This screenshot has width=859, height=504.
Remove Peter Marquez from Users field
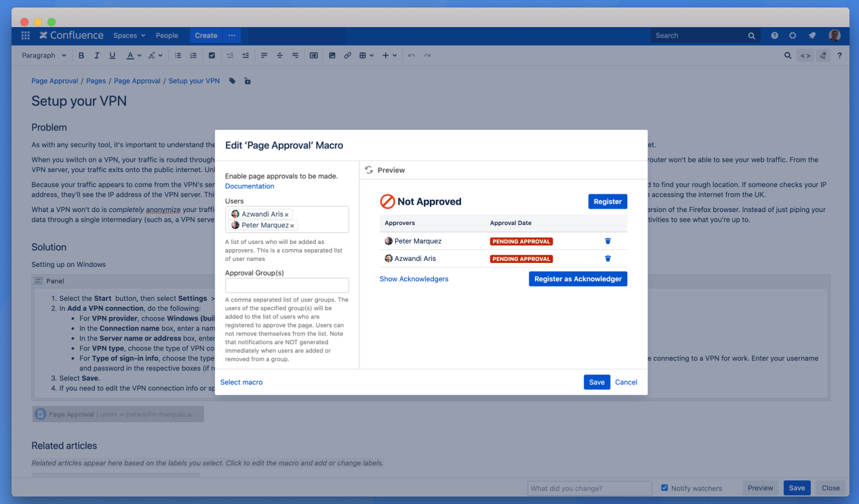click(x=292, y=226)
